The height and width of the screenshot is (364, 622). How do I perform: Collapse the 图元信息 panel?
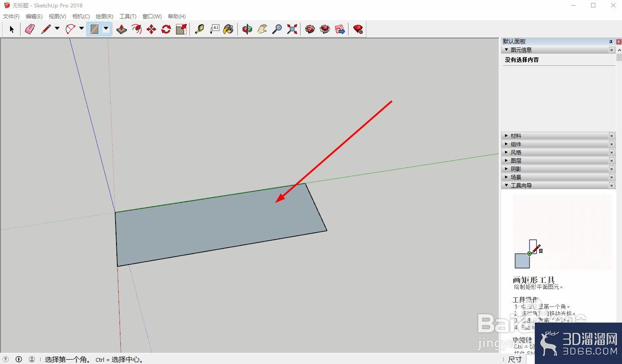pos(506,50)
